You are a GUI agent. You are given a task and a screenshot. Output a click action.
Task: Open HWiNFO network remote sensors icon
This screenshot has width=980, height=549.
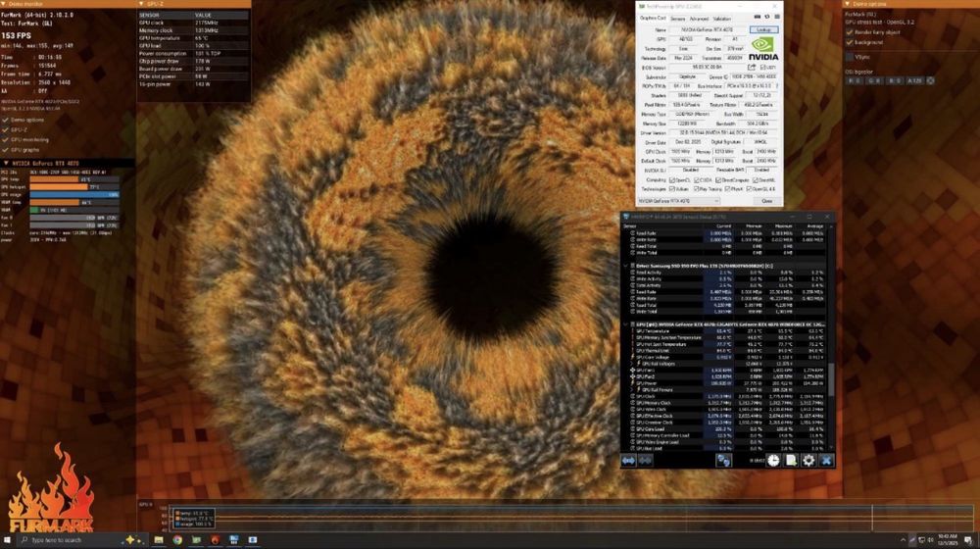tap(724, 461)
